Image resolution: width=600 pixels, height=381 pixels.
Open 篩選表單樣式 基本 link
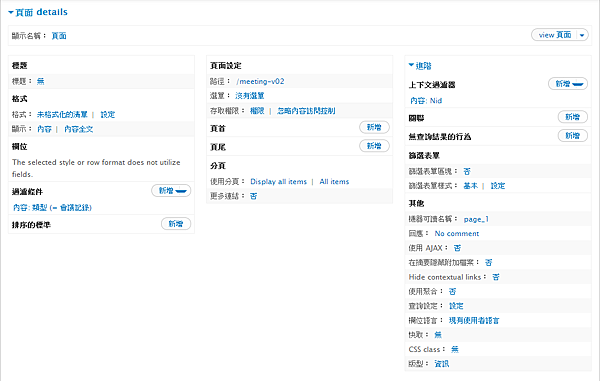point(471,186)
